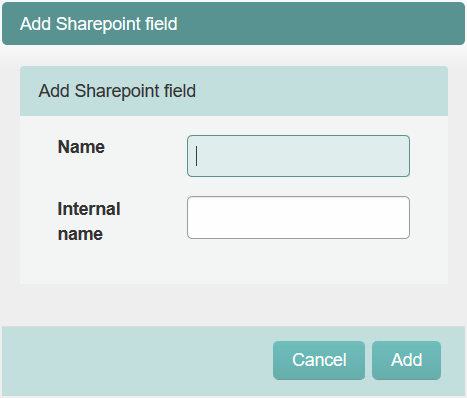Viewport: 467px width, 398px height.
Task: Select the Name field label
Action: coord(81,147)
